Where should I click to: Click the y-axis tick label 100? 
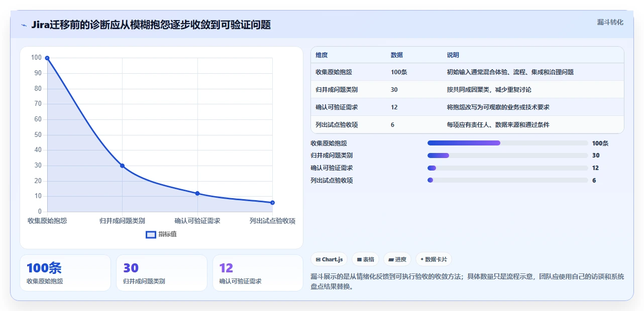coord(36,58)
